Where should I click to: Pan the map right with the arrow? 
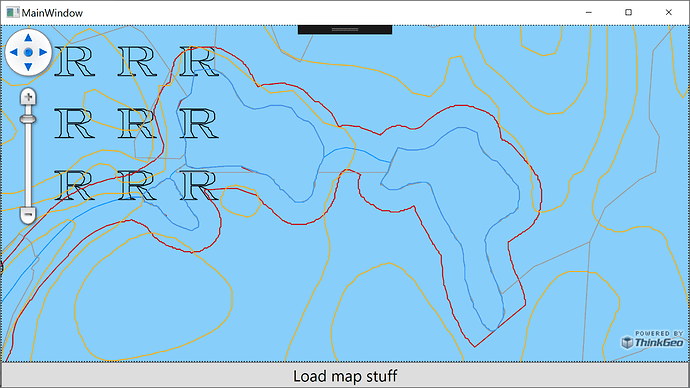pos(43,52)
